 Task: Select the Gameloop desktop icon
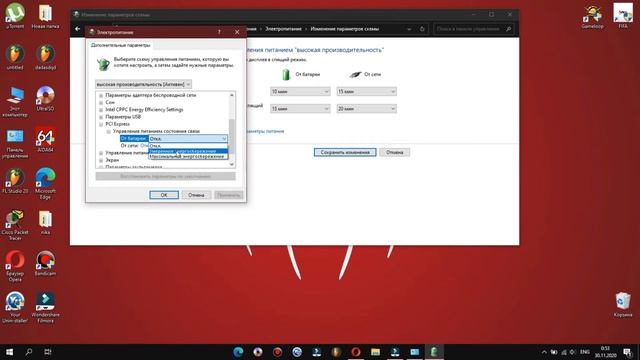[592, 16]
